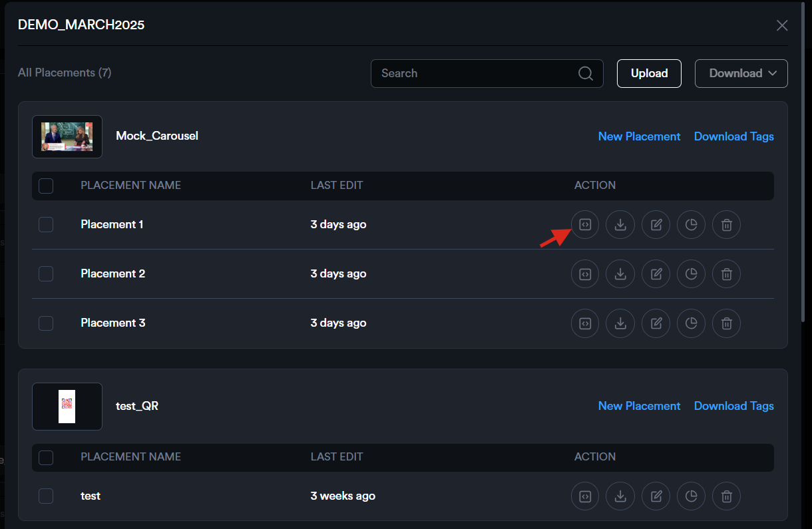The height and width of the screenshot is (529, 812).
Task: Open the pie chart report for test placement
Action: (x=691, y=496)
